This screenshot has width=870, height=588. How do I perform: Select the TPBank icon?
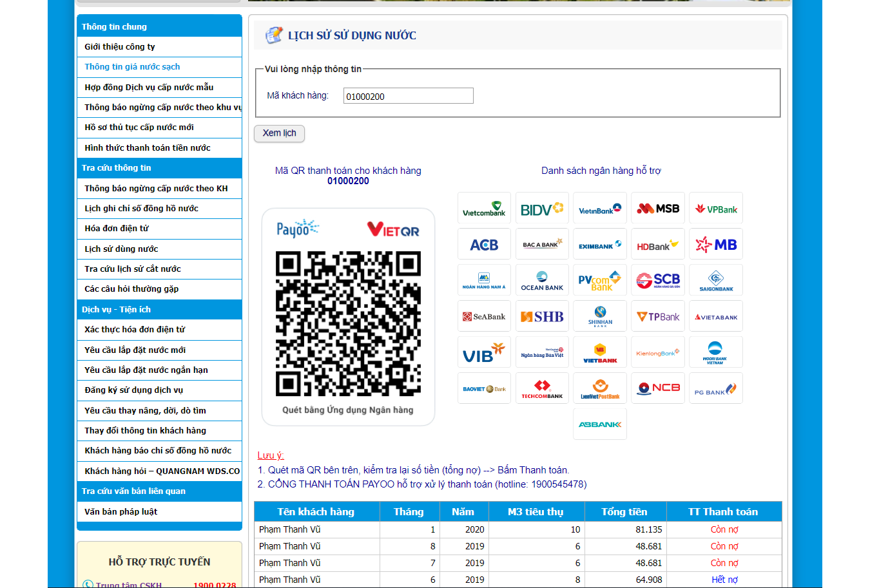[658, 317]
